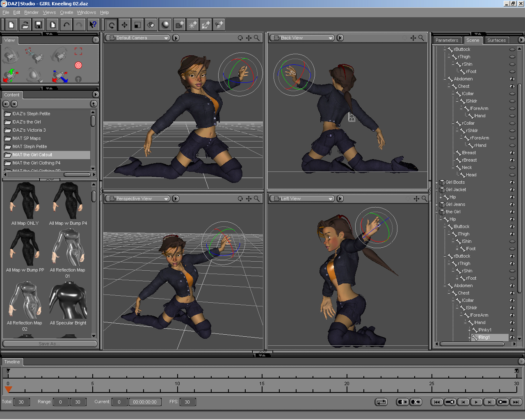Toggle visibility eye for Girl Jacket
The height and width of the screenshot is (420, 525).
coord(512,190)
